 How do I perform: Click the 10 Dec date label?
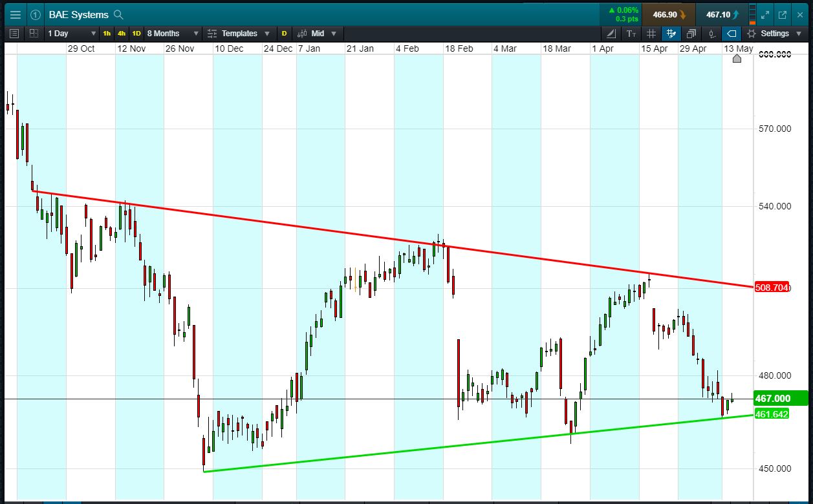(x=229, y=48)
